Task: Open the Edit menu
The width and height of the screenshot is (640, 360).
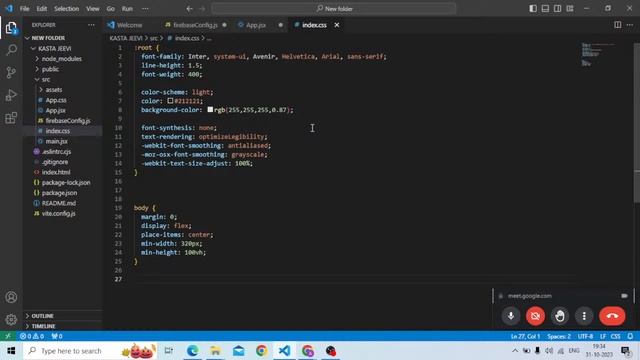Action: pos(42,9)
